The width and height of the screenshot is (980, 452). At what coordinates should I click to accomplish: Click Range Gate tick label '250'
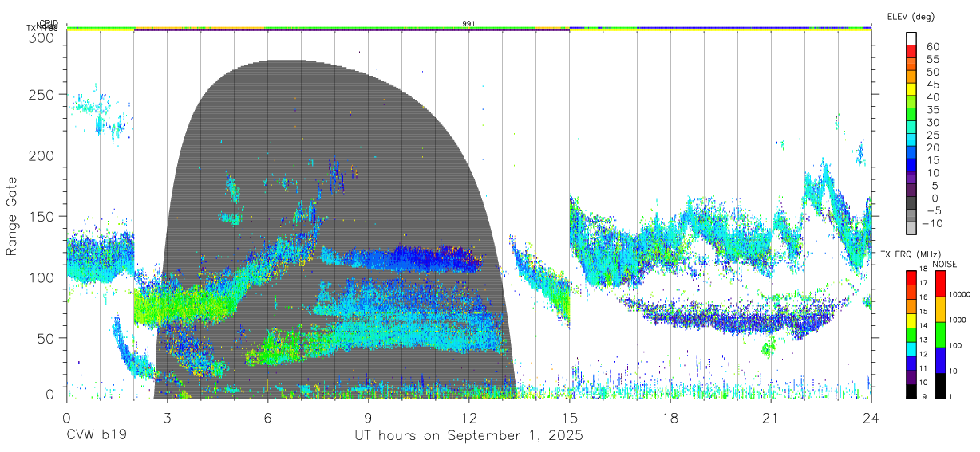tap(41, 94)
